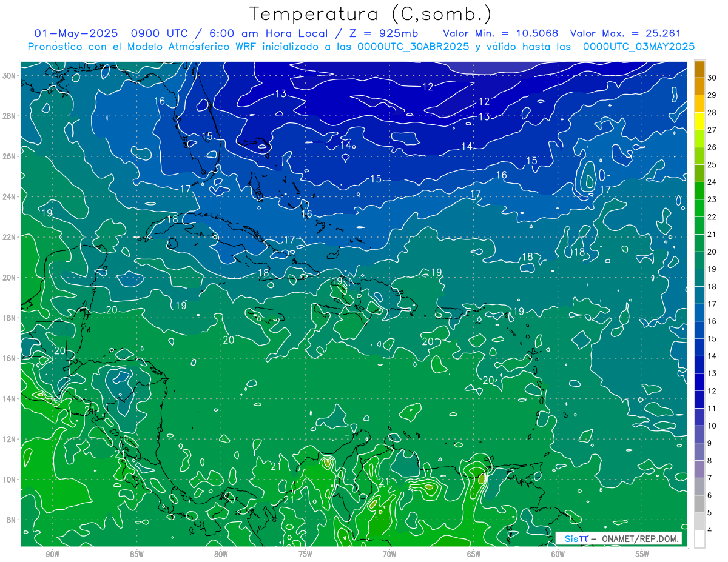This screenshot has width=728, height=562.
Task: Click the '70W' longitude axis label
Action: tap(389, 554)
